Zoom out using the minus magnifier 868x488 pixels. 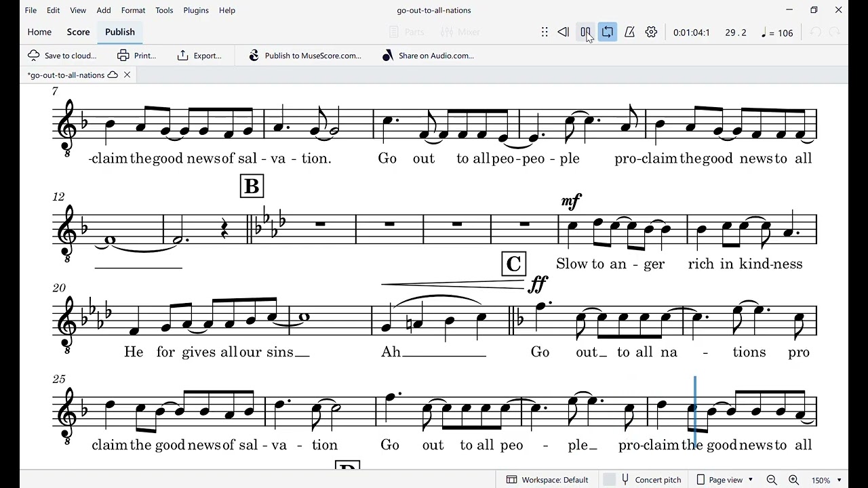click(x=772, y=480)
